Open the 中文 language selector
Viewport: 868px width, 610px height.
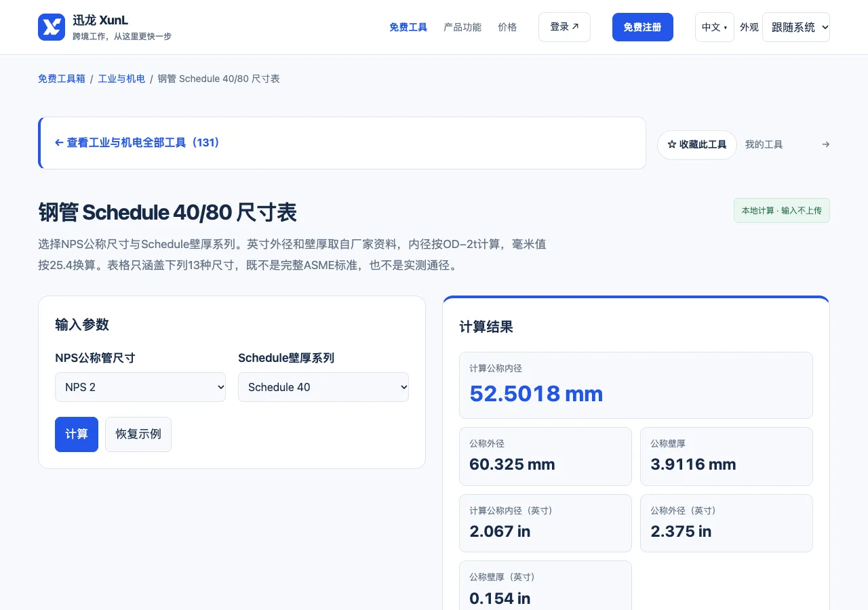[x=715, y=27]
